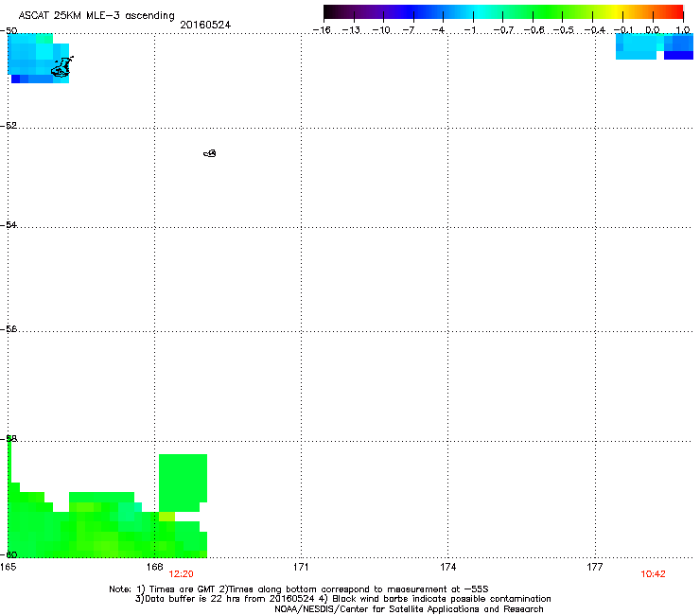This screenshot has height=615, width=700.
Task: Click the -54 latitude axis label
Action: pyautogui.click(x=9, y=224)
